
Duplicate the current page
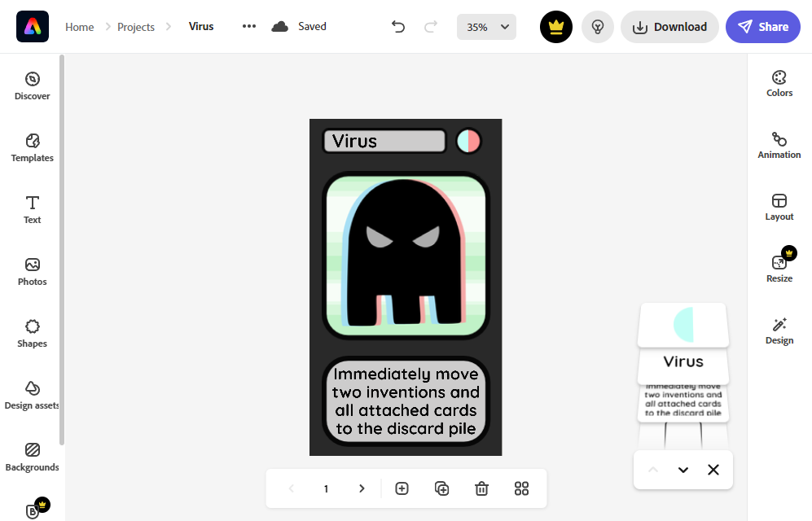(x=441, y=488)
